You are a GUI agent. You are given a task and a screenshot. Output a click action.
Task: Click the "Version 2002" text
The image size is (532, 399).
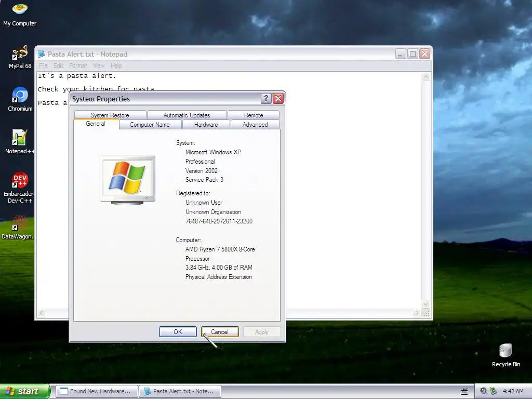202,170
